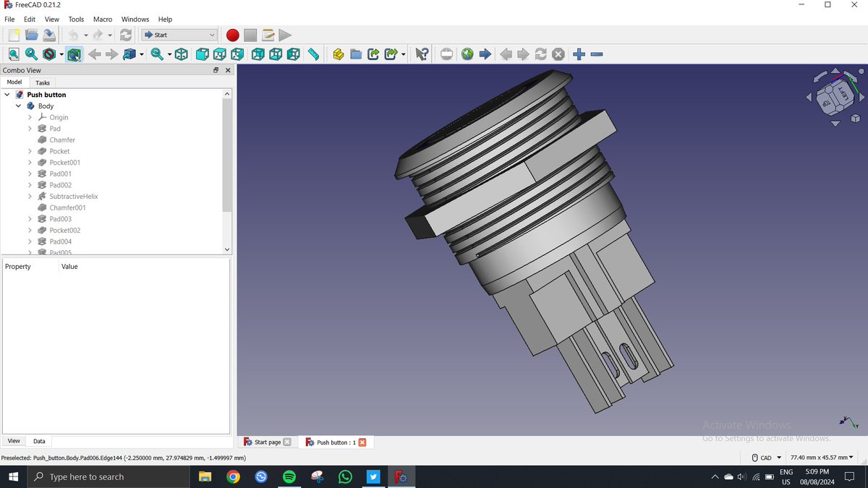Open the undo history dropdown arrow
The height and width of the screenshot is (488, 868).
(x=86, y=35)
